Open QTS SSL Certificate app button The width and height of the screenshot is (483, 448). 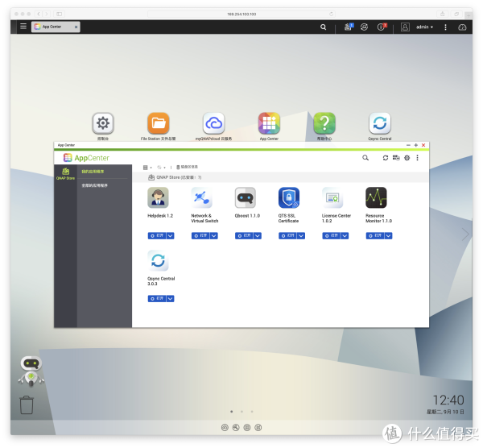tap(287, 236)
